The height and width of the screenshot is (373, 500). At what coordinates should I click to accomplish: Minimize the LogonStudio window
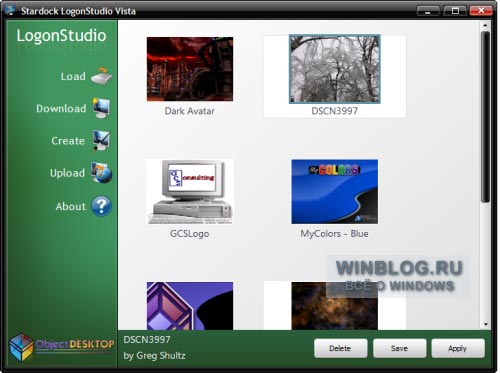click(428, 10)
